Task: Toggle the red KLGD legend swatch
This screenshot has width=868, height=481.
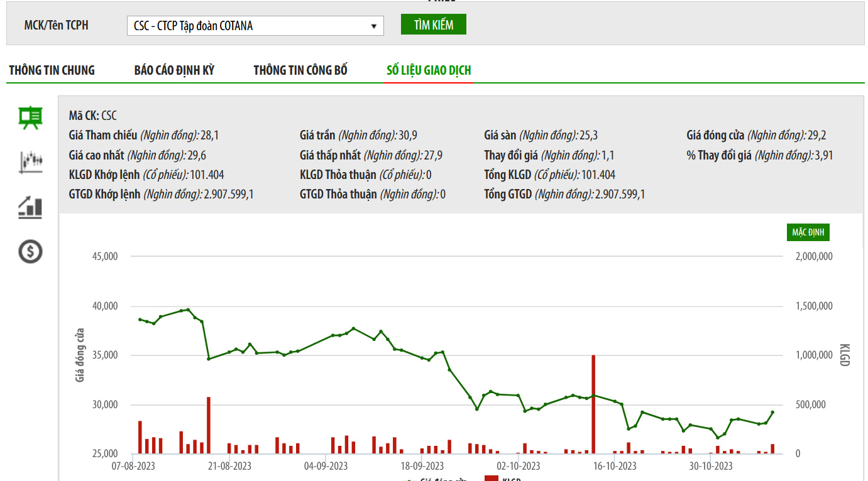Action: [x=492, y=479]
